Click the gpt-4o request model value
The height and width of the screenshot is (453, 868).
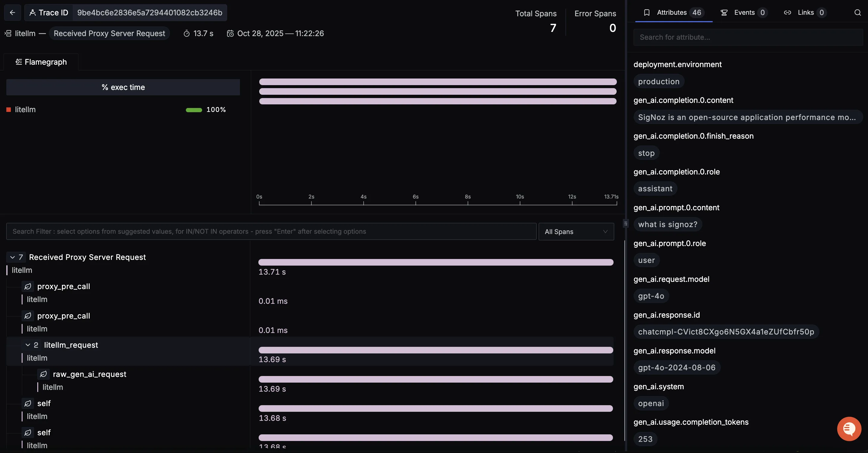(x=651, y=296)
